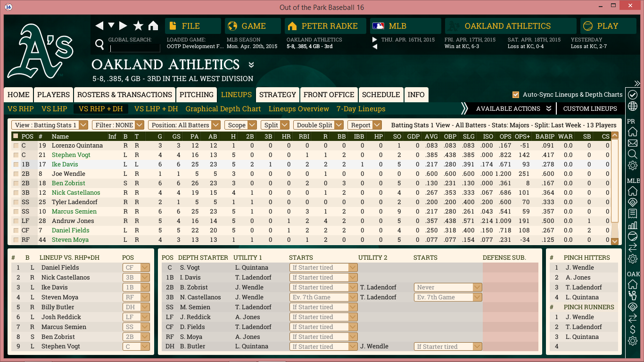Open Stephen Vogt's player link in table
The width and height of the screenshot is (644, 362).
click(x=71, y=155)
